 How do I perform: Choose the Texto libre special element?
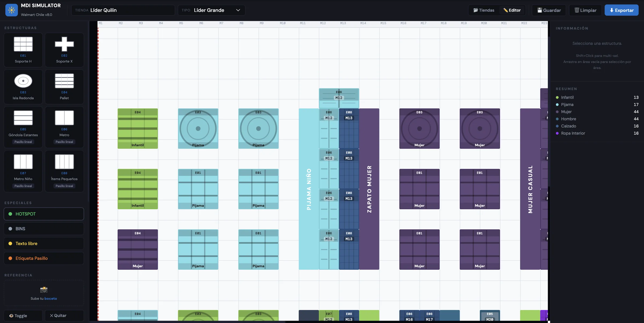[44, 243]
